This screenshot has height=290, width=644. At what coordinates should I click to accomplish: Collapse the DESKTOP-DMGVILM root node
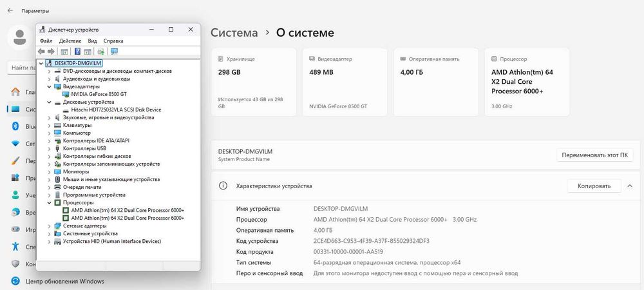[41, 63]
